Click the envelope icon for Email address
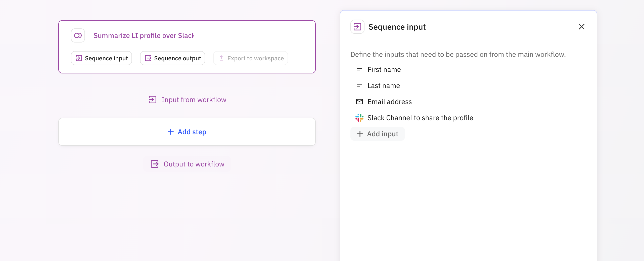644x261 pixels. pyautogui.click(x=359, y=102)
